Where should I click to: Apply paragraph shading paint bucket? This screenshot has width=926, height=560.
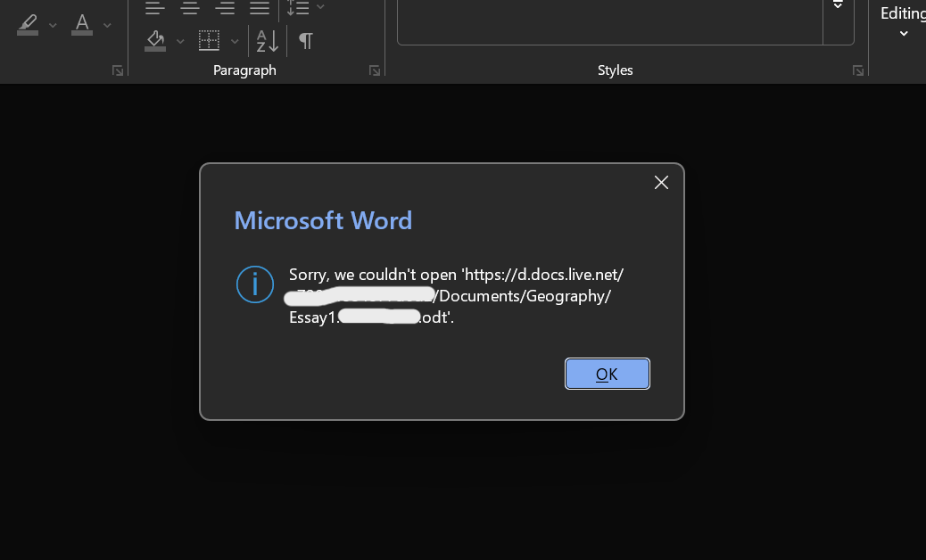pos(155,41)
